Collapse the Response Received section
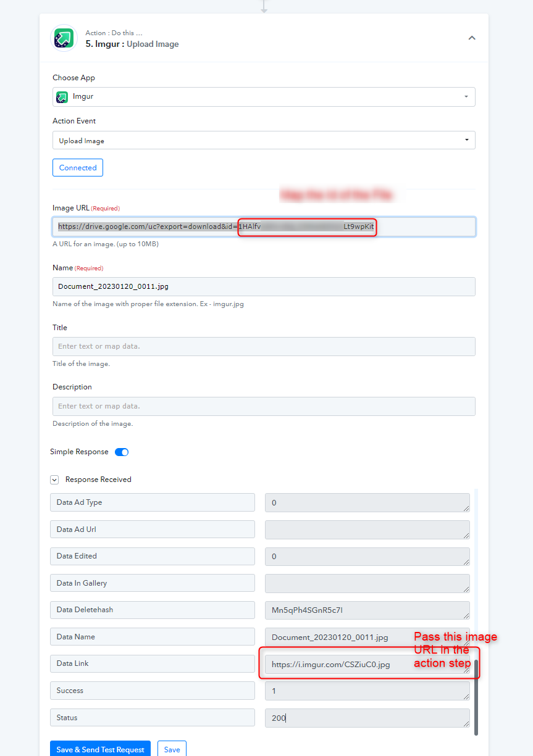This screenshot has height=756, width=533. tap(54, 480)
